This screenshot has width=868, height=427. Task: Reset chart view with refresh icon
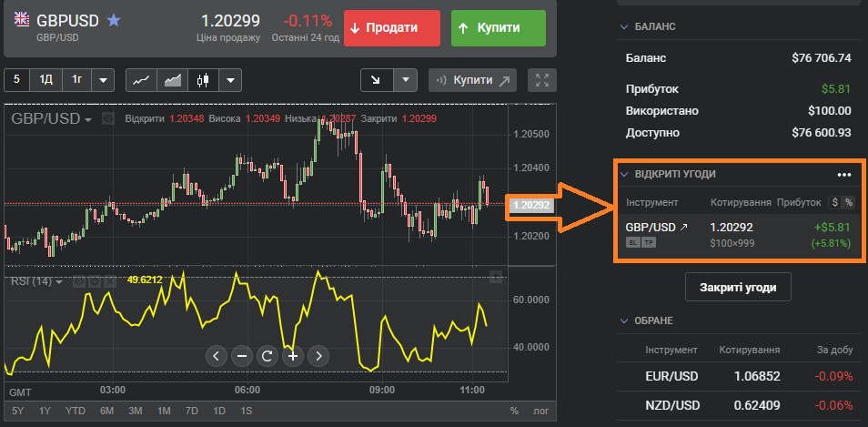pyautogui.click(x=267, y=356)
